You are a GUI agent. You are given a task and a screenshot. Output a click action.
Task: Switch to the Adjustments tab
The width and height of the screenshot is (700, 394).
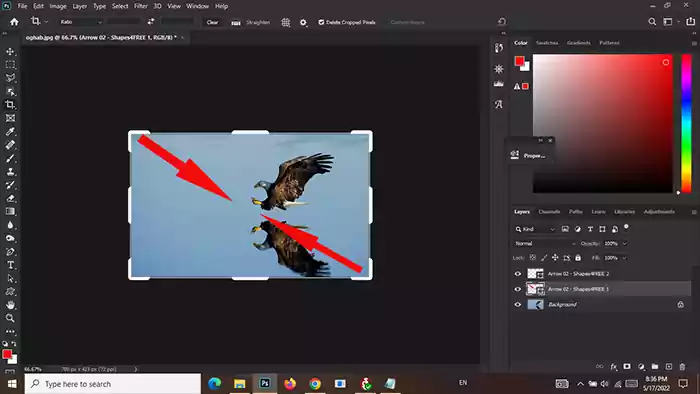pyautogui.click(x=659, y=212)
